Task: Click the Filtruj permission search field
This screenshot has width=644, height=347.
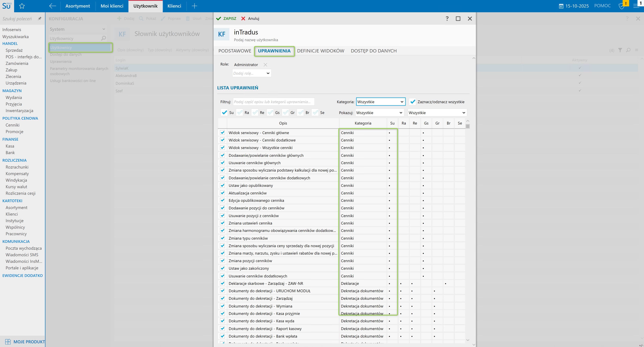Action: pos(273,102)
